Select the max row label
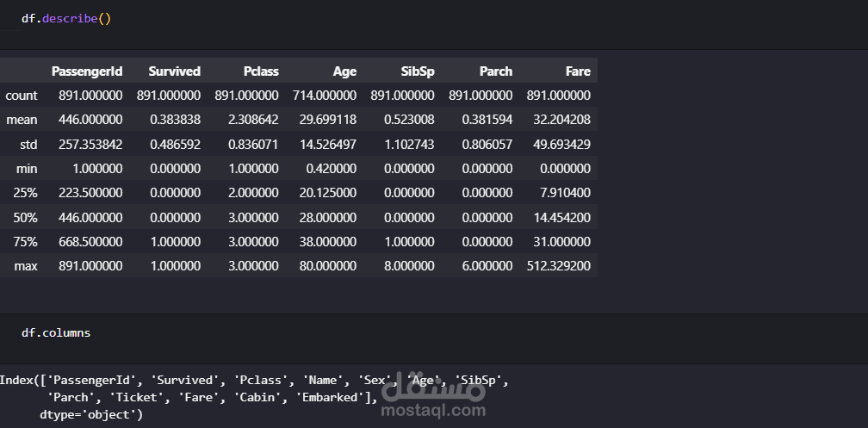Viewport: 868px width, 428px height. click(x=25, y=266)
